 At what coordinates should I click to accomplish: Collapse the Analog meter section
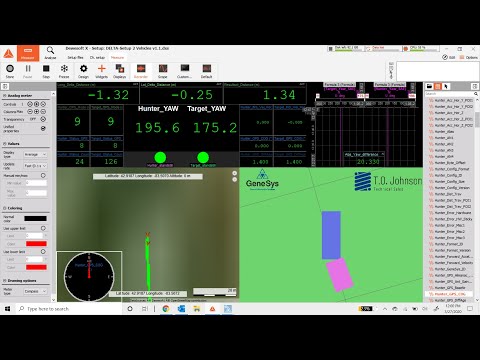click(x=5, y=96)
